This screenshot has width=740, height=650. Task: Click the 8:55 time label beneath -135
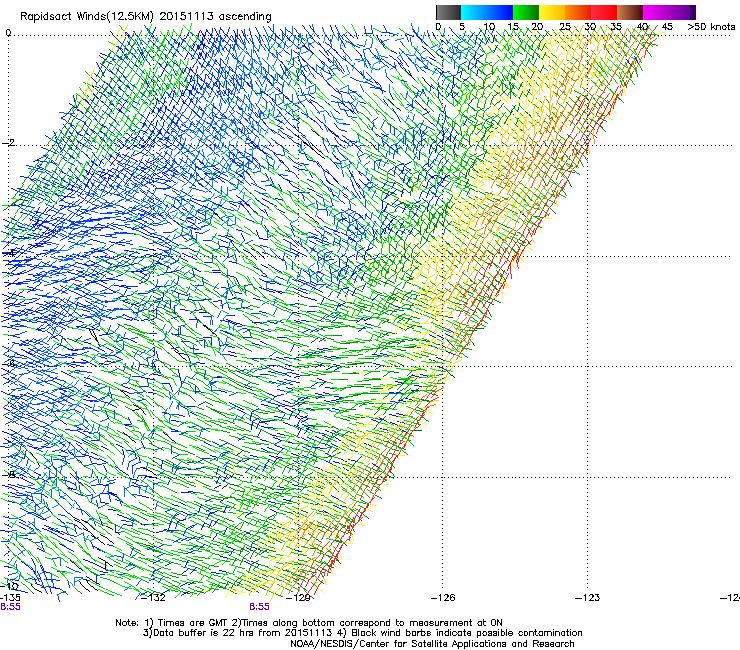tap(10, 607)
